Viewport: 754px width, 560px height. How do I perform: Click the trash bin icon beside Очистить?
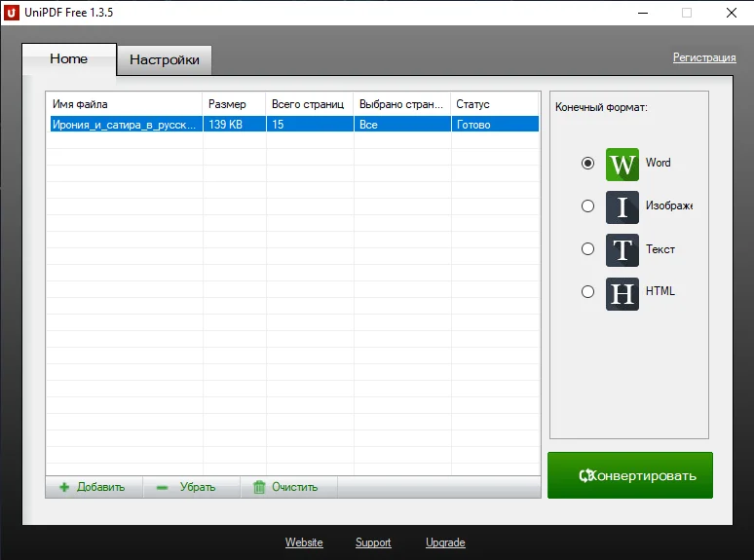coord(259,487)
